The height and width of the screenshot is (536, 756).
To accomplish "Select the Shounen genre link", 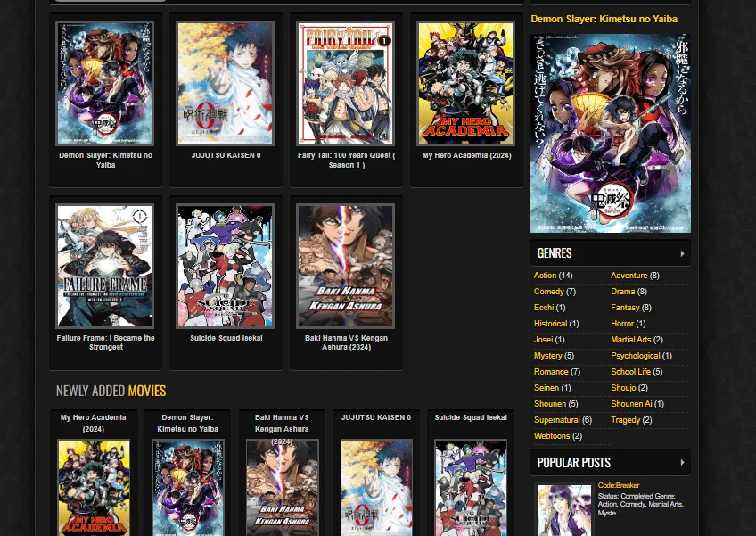I will pyautogui.click(x=550, y=404).
